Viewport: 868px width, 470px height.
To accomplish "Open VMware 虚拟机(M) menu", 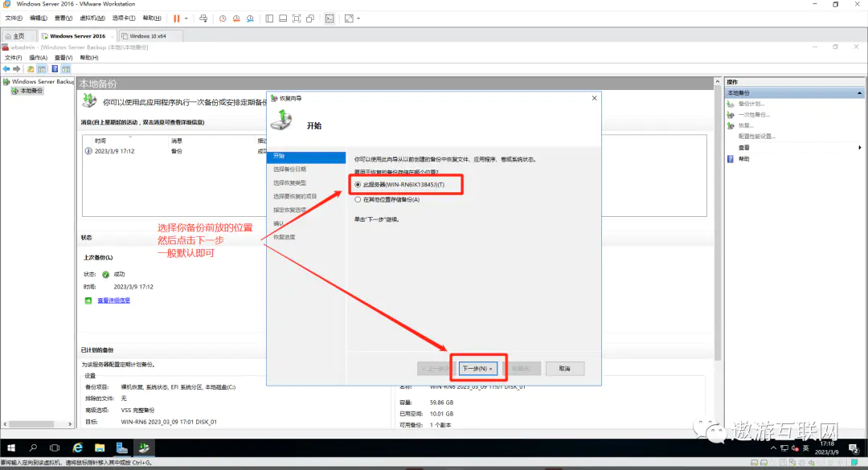I will coord(92,18).
